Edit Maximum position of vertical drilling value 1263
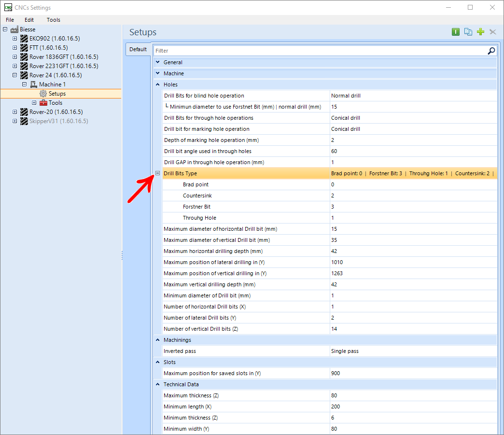The image size is (504, 435). [413, 273]
